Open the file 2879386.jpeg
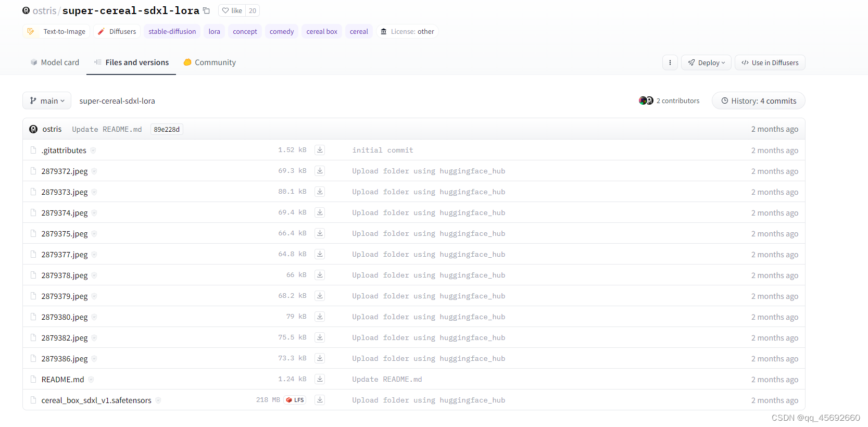Screen dimensions: 868x427 pyautogui.click(x=65, y=358)
